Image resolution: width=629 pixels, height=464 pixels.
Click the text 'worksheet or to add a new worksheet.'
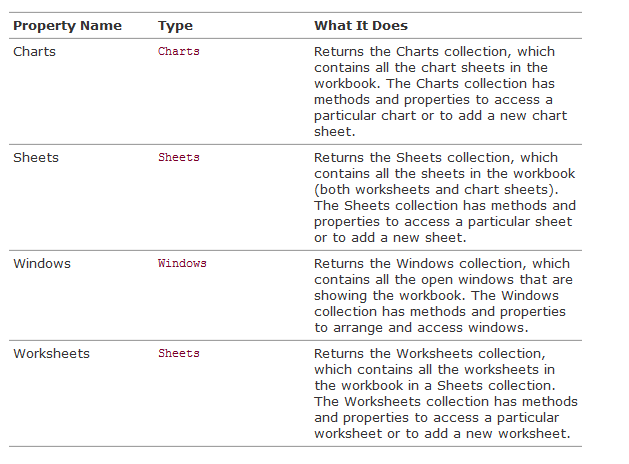pyautogui.click(x=442, y=434)
